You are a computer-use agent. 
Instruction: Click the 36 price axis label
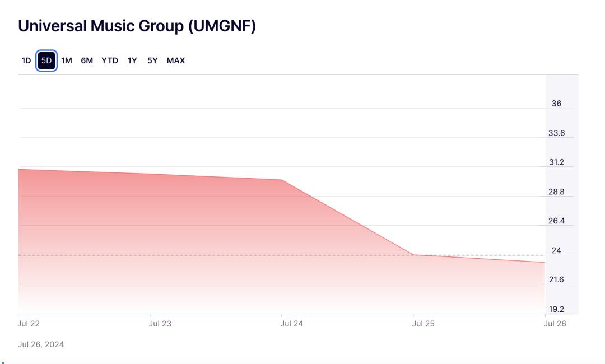tap(556, 104)
